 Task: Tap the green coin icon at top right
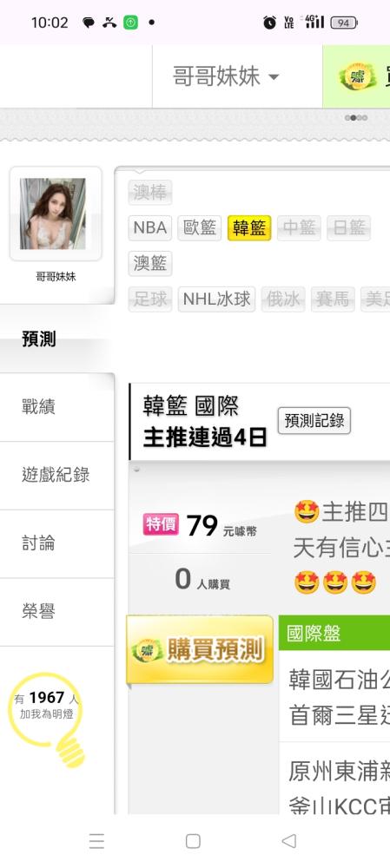(x=358, y=77)
